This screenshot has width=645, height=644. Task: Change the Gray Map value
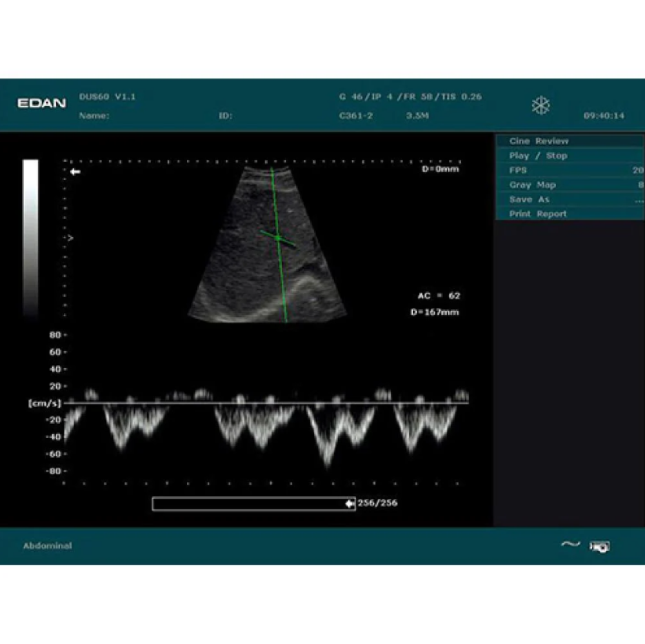click(640, 185)
